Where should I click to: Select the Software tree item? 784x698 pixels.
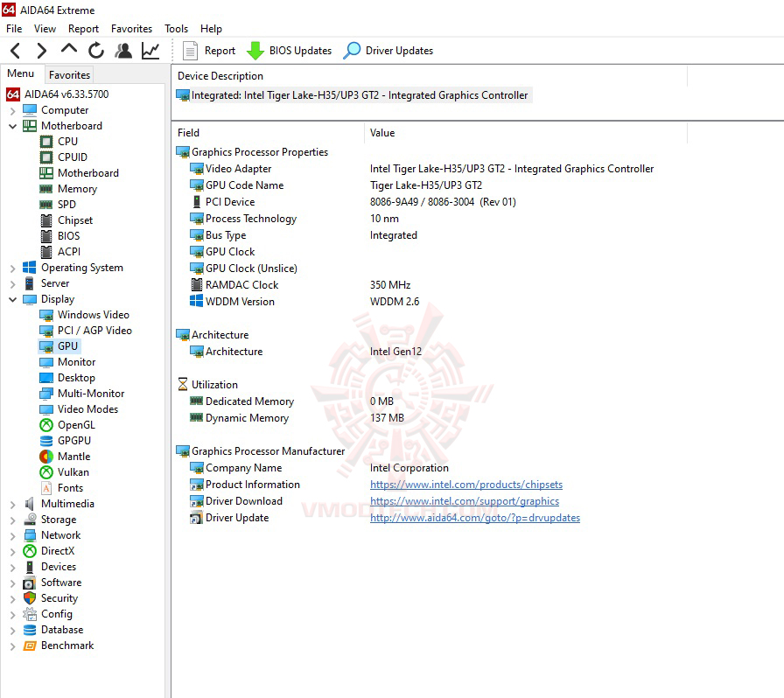click(52, 583)
